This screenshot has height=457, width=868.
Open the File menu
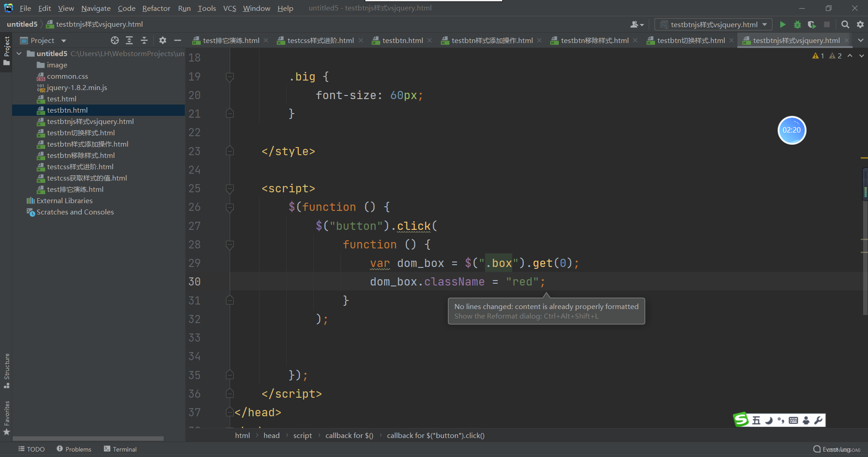(x=25, y=8)
